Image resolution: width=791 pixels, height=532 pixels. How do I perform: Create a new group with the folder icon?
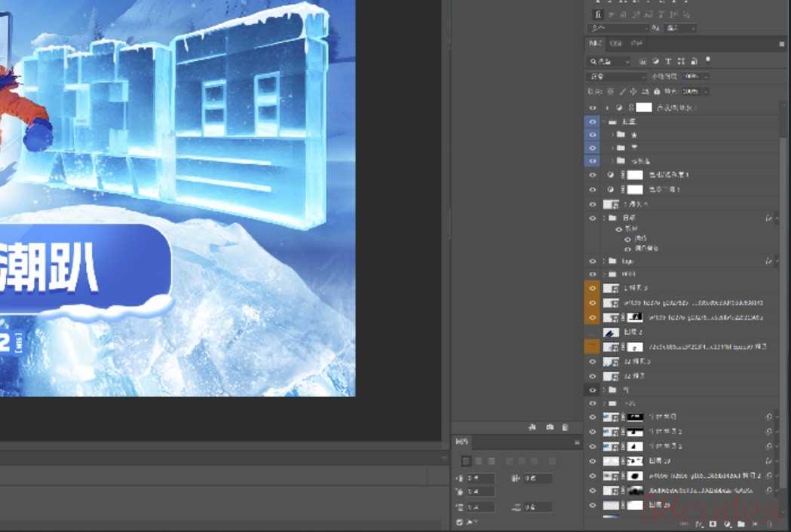pyautogui.click(x=741, y=524)
